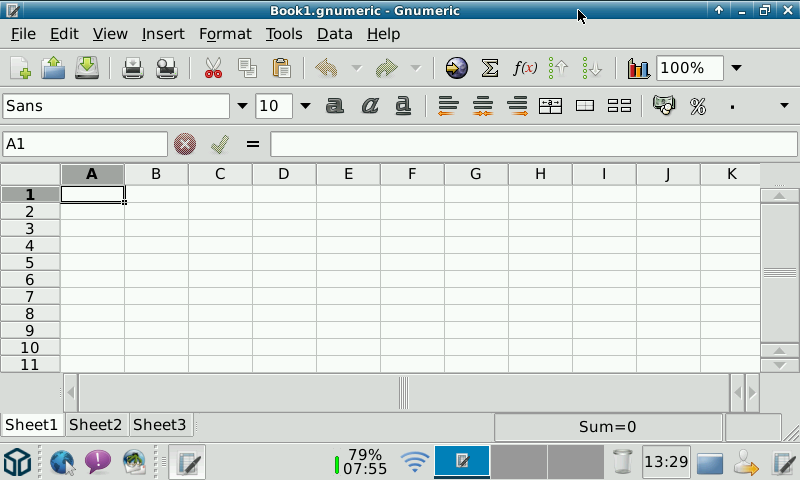Switch to the Sheet2 tab

pos(95,425)
